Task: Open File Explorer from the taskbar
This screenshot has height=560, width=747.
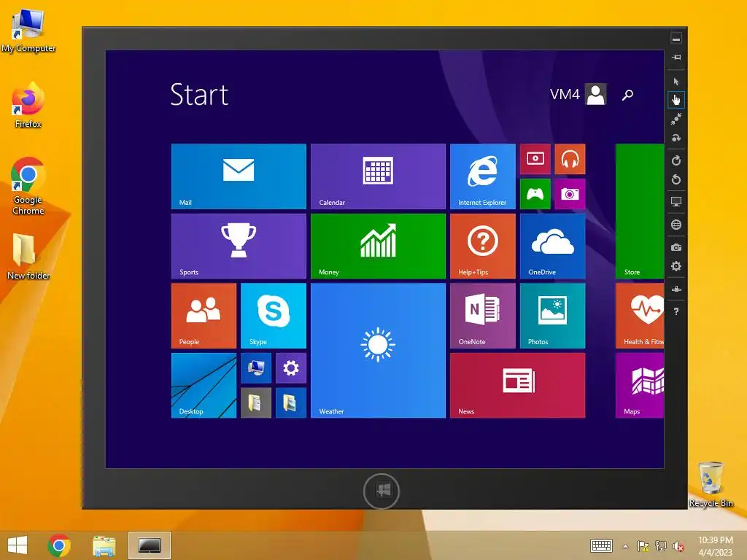Action: pyautogui.click(x=104, y=545)
